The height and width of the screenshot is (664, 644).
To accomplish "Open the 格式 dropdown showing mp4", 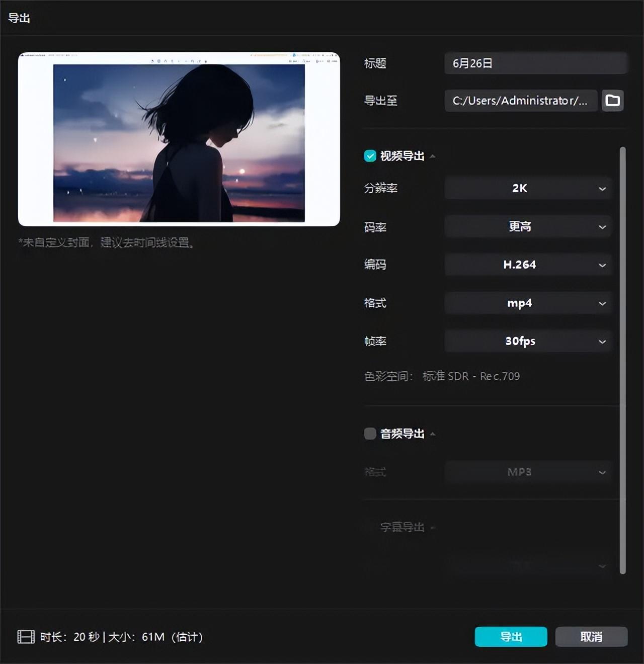I will point(527,303).
